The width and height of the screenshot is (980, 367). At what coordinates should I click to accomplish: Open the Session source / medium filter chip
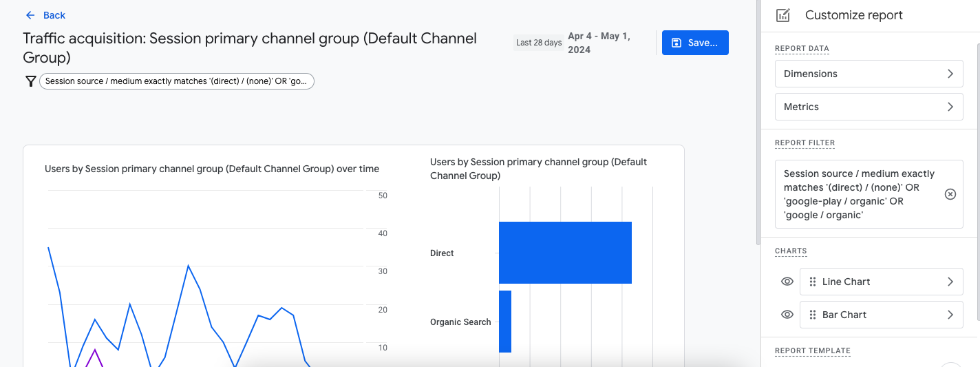(177, 81)
